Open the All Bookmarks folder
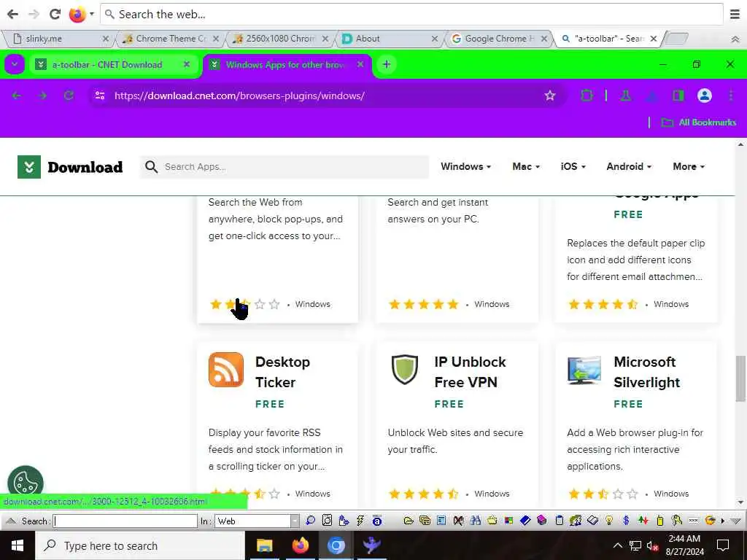Viewport: 747px width, 560px height. [698, 122]
